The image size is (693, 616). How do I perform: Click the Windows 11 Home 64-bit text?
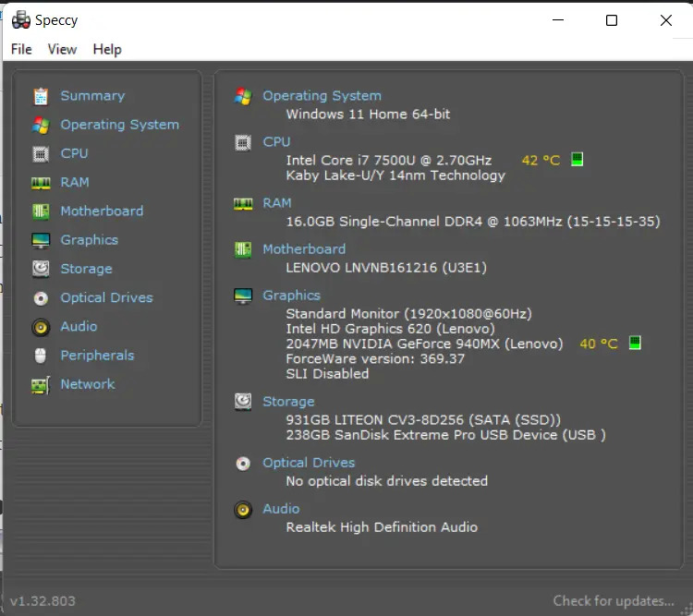point(368,114)
